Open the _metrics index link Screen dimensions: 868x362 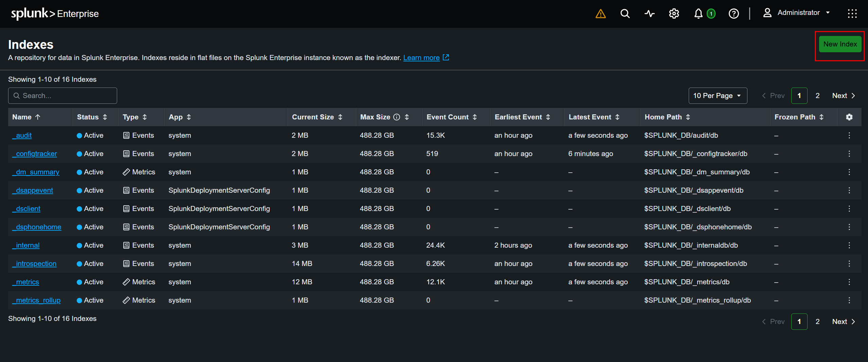click(x=26, y=282)
